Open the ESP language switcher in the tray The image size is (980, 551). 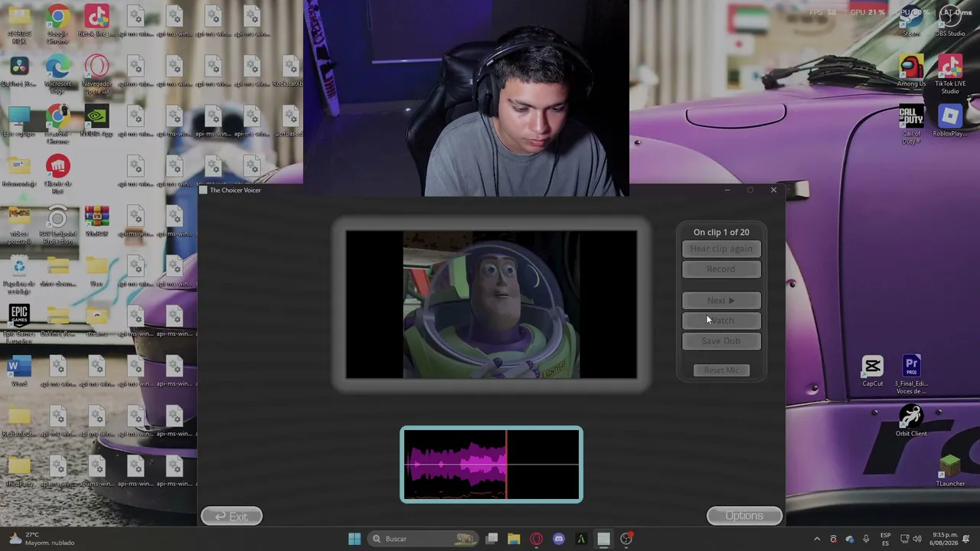885,539
